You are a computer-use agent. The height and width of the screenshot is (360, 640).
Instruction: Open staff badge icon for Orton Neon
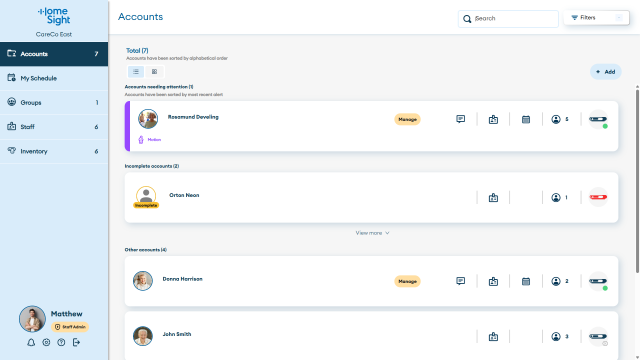click(x=493, y=198)
